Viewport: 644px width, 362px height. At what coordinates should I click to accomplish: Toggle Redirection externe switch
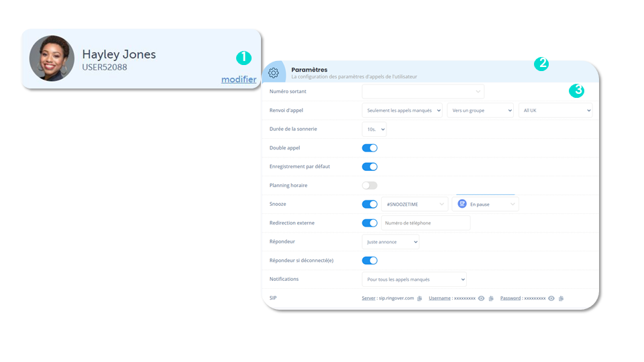(x=370, y=223)
